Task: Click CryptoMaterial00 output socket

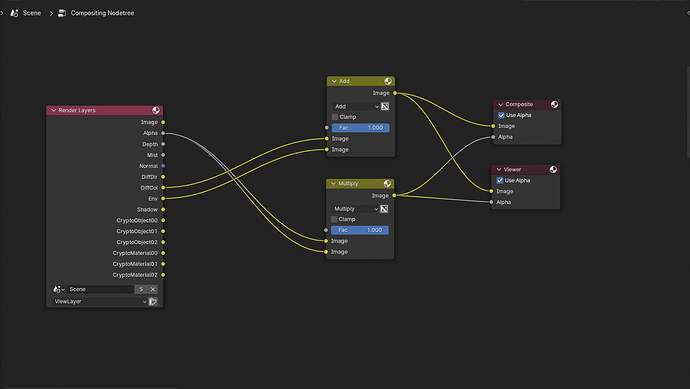Action: [163, 253]
